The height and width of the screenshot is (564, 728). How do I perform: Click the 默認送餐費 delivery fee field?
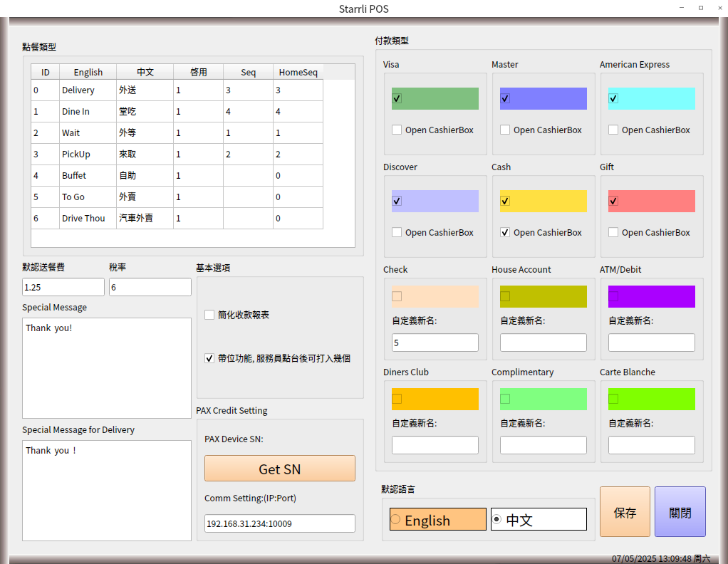63,287
